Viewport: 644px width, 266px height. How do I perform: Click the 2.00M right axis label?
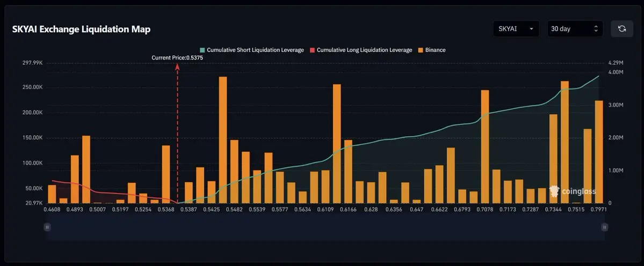[x=616, y=138]
